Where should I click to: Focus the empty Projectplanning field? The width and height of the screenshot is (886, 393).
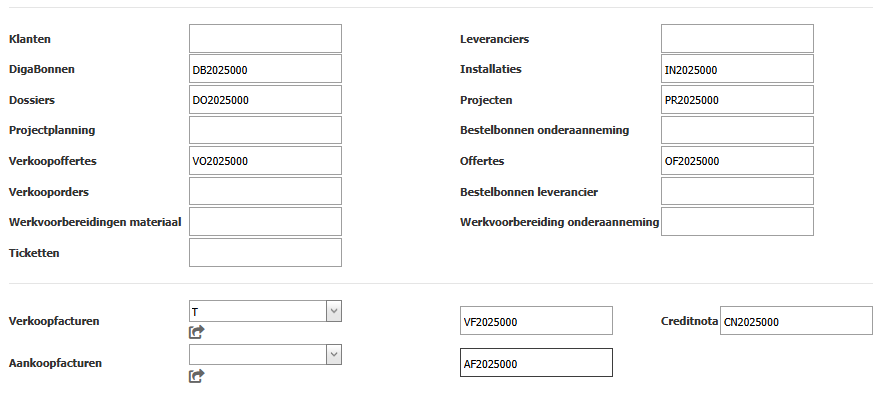pyautogui.click(x=265, y=130)
